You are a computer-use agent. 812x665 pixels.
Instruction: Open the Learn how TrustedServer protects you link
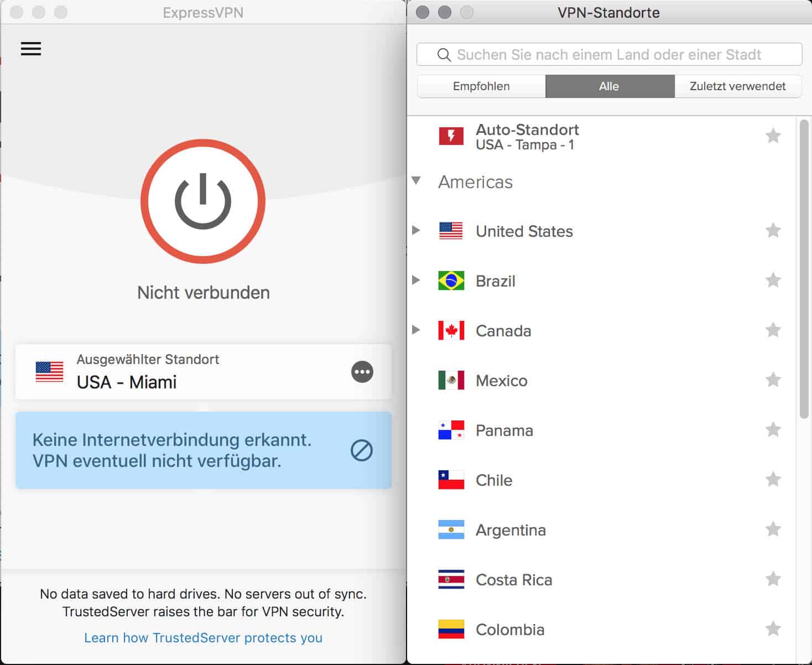pyautogui.click(x=203, y=637)
